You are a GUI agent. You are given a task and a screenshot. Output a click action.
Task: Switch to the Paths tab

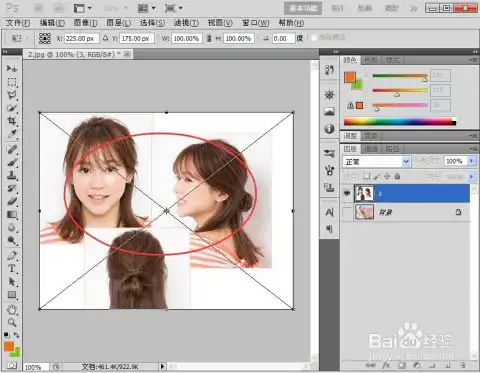tap(392, 149)
